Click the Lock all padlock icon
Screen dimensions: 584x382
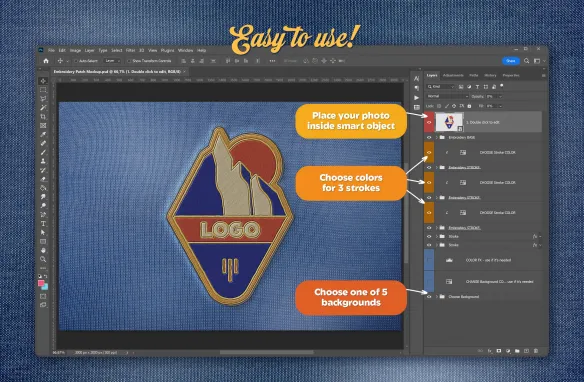click(469, 106)
